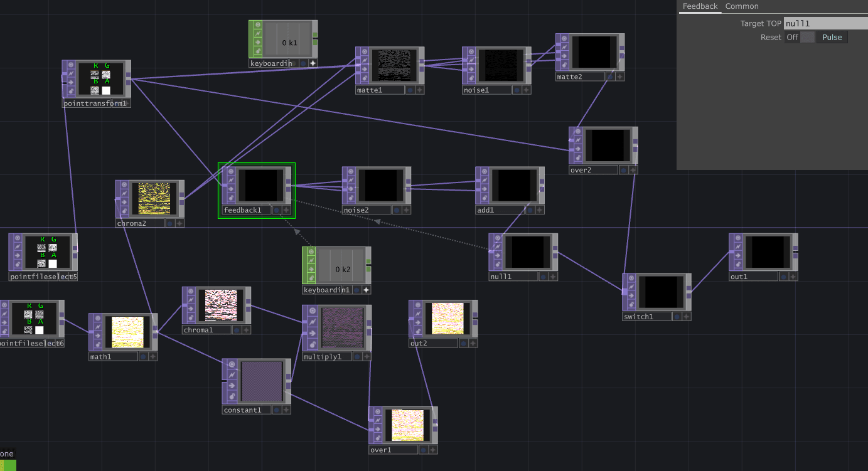Click the viewer flag on noise1 node
The width and height of the screenshot is (868, 471).
[x=472, y=51]
